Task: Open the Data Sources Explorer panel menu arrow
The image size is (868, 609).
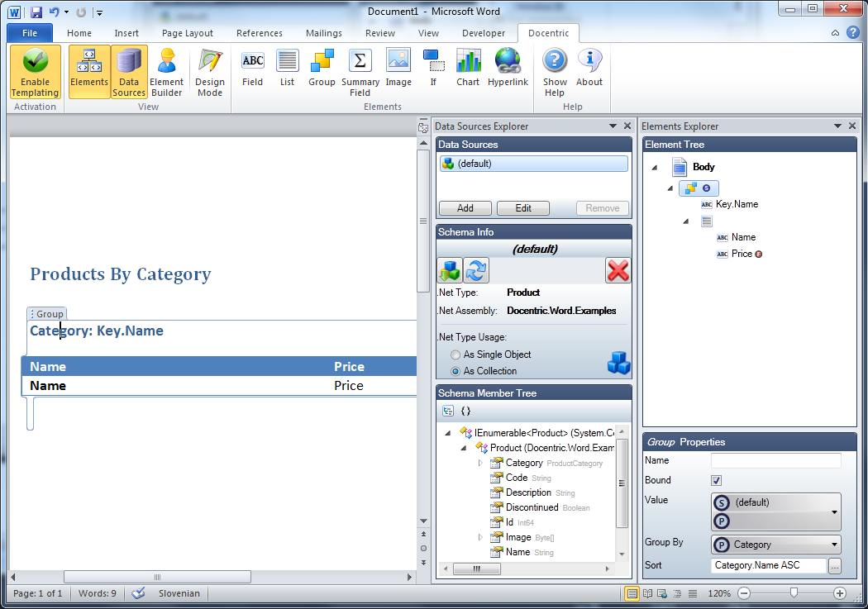Action: [613, 126]
